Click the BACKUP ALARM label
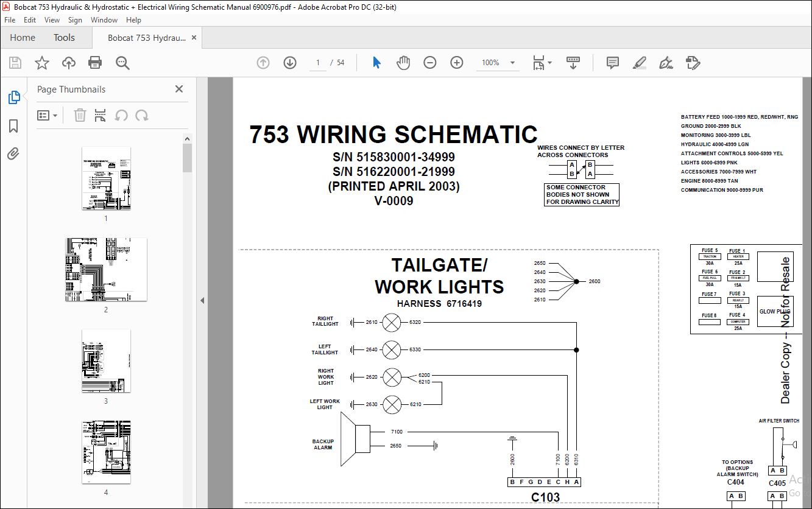The height and width of the screenshot is (509, 812). pos(323,444)
